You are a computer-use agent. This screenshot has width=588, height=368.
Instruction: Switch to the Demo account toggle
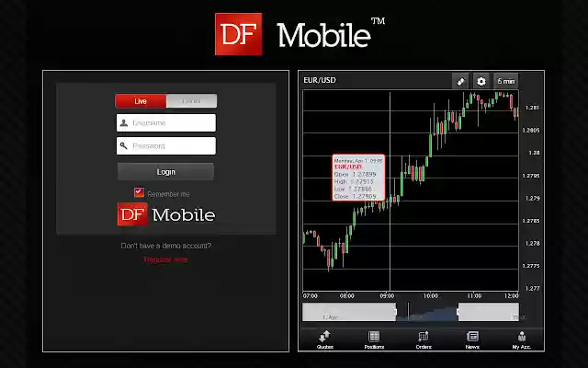click(x=192, y=101)
